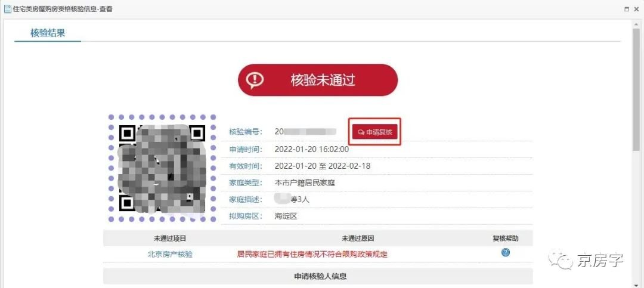This screenshot has height=288, width=644.
Task: Click the 申请复核 button
Action: [x=375, y=132]
